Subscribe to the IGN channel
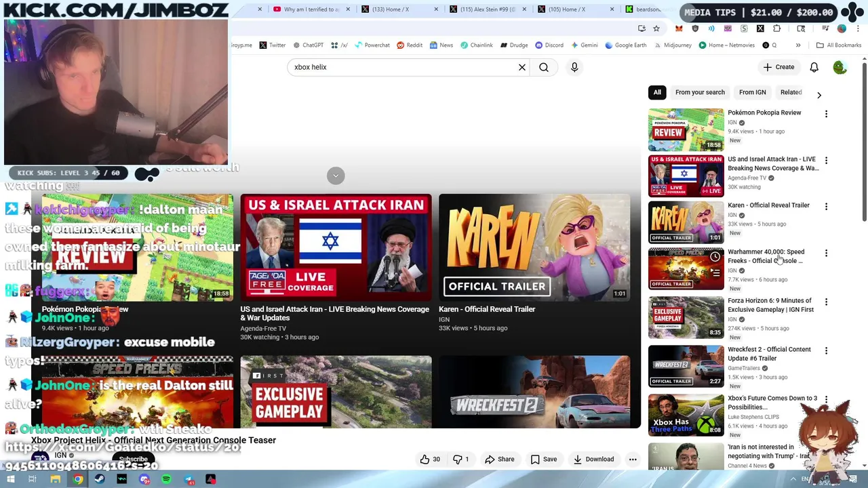The height and width of the screenshot is (488, 868). click(133, 459)
